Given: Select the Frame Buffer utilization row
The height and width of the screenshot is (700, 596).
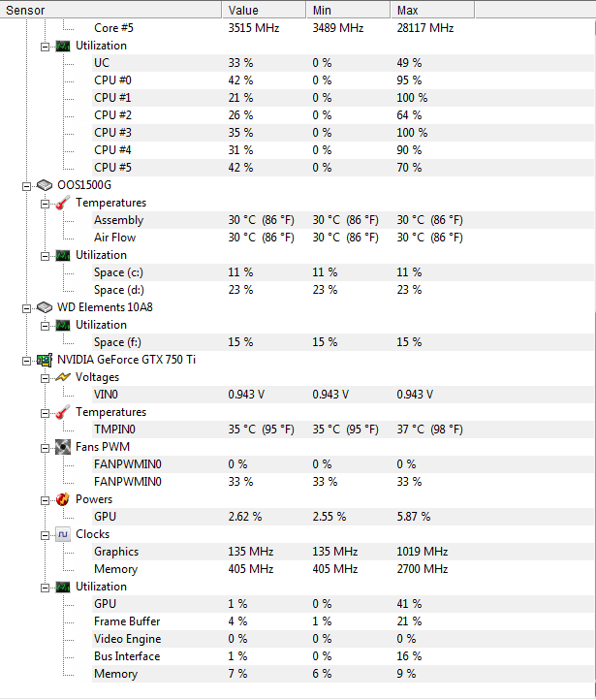Looking at the screenshot, I should [343, 621].
